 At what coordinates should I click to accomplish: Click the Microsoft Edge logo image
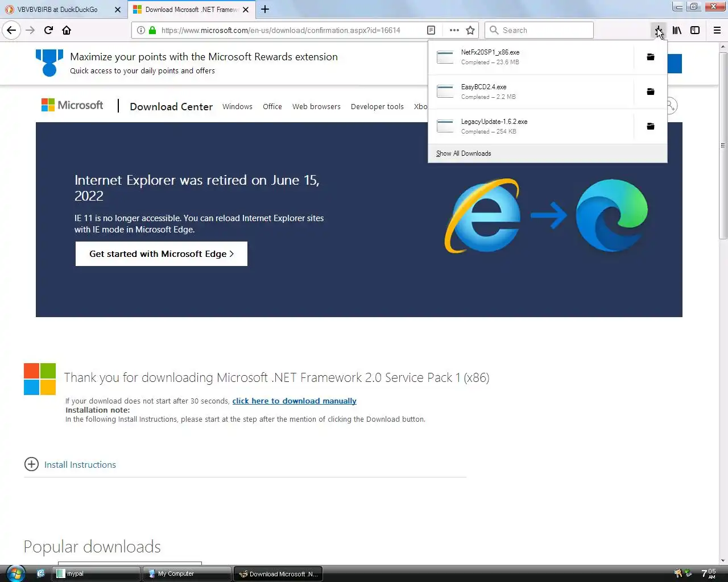(612, 215)
